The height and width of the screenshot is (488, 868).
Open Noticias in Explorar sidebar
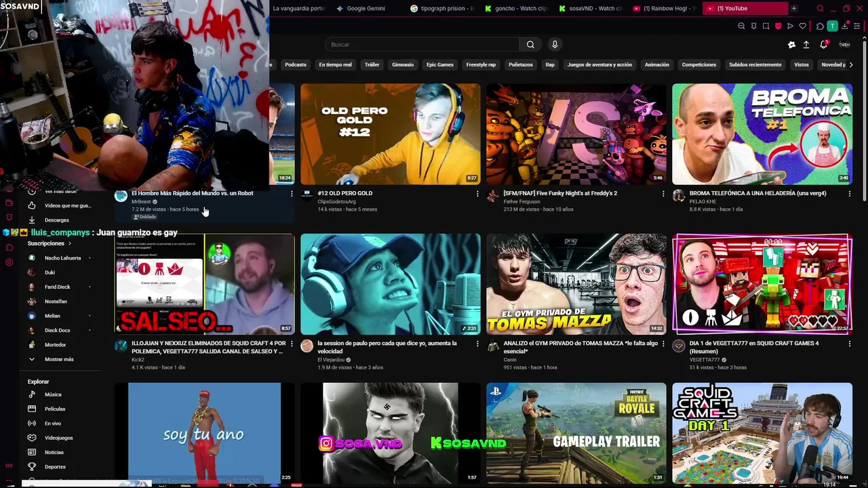click(x=54, y=452)
